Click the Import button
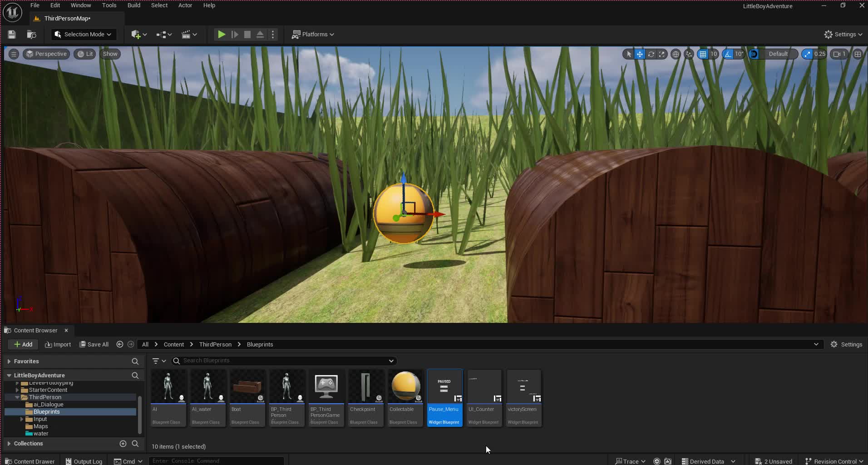The width and height of the screenshot is (868, 465). (58, 345)
